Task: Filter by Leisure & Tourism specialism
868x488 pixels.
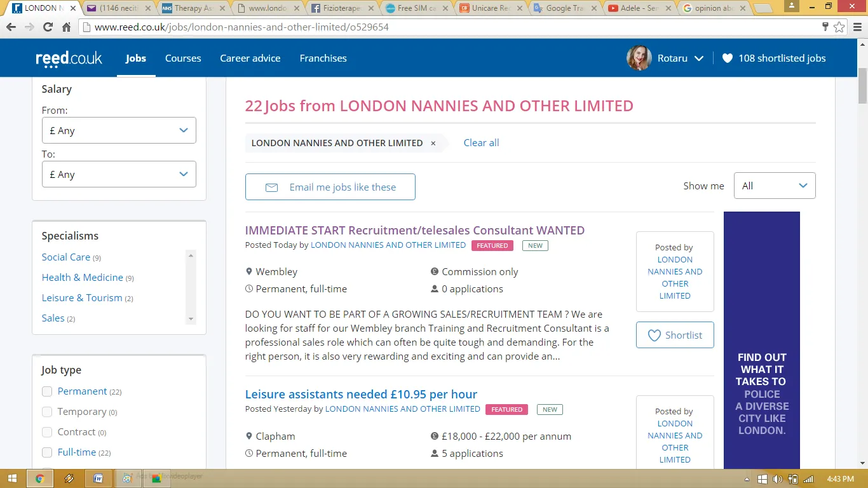Action: tap(82, 298)
